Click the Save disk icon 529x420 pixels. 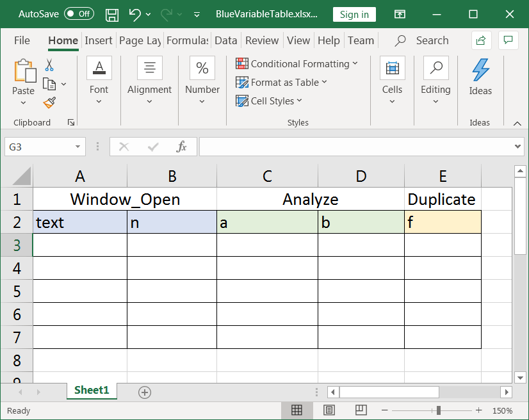click(112, 15)
